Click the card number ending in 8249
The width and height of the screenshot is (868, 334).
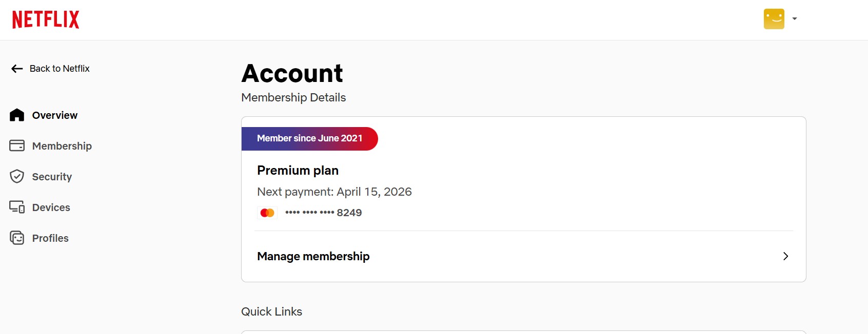click(324, 213)
